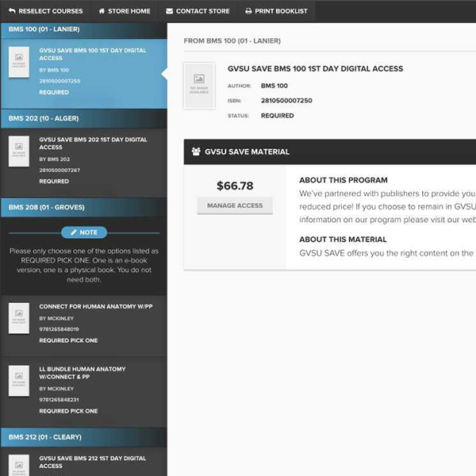This screenshot has height=476, width=476.
Task: Click the Print Booklist printer icon
Action: (248, 11)
